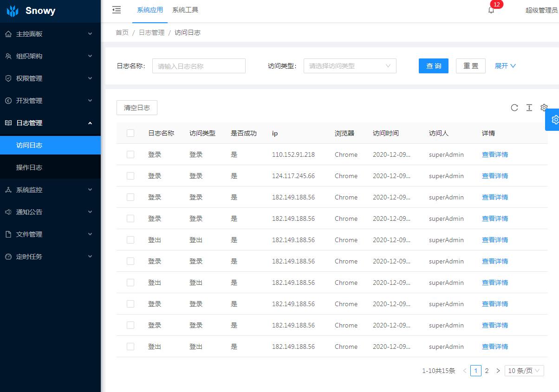
Task: Open the 10 条/页 page size dropdown
Action: click(x=524, y=371)
